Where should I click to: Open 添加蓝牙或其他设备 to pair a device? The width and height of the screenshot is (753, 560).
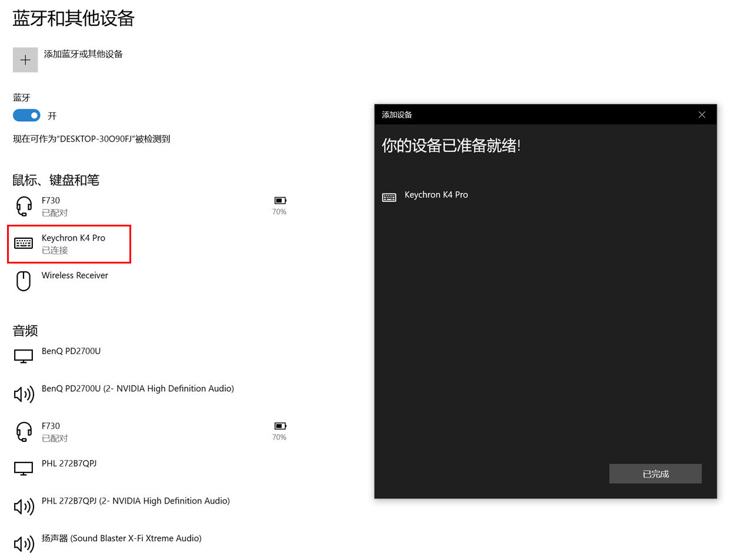(83, 54)
